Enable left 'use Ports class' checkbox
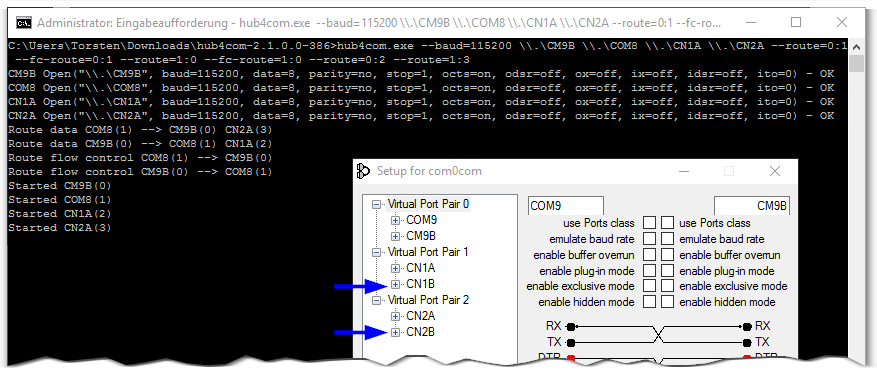Screen dimensions: 877x377 pyautogui.click(x=649, y=223)
